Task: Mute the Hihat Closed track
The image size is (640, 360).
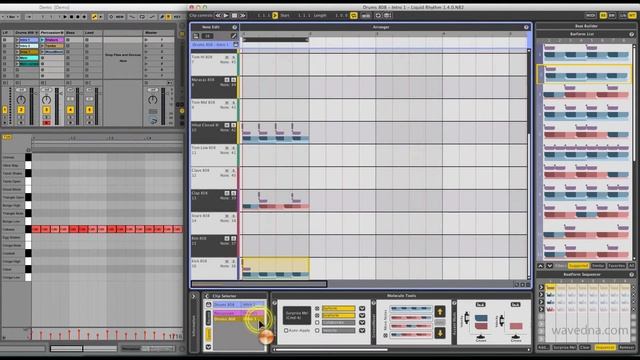Action: [227, 125]
